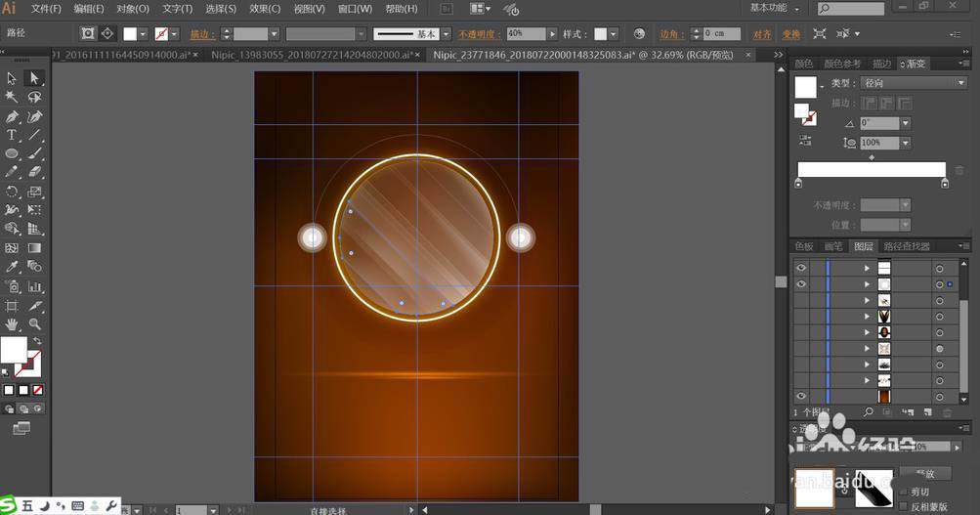Select the Zoom tool
Image resolution: width=980 pixels, height=515 pixels.
(34, 324)
